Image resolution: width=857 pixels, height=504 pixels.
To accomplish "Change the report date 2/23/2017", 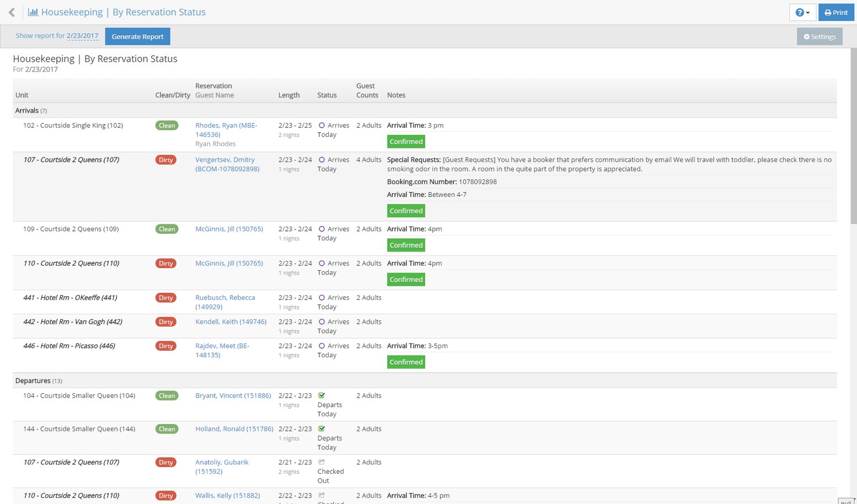I will pyautogui.click(x=82, y=36).
